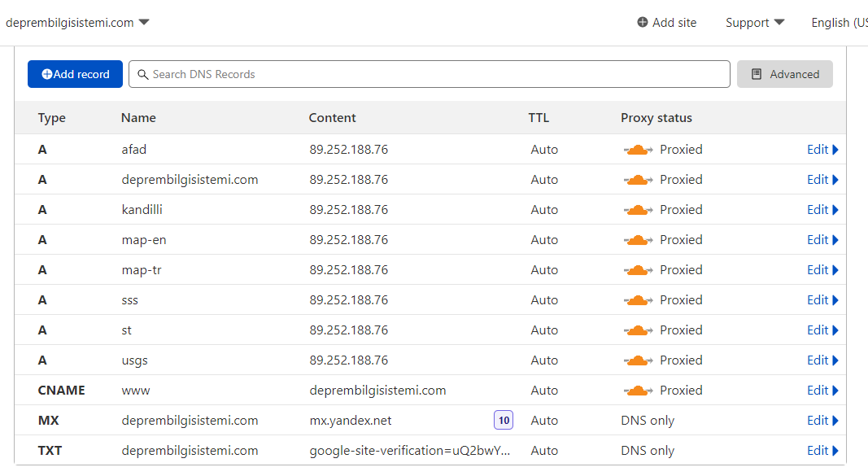Click the orange proxy cloud for afad
The height and width of the screenshot is (476, 868).
pyautogui.click(x=638, y=150)
